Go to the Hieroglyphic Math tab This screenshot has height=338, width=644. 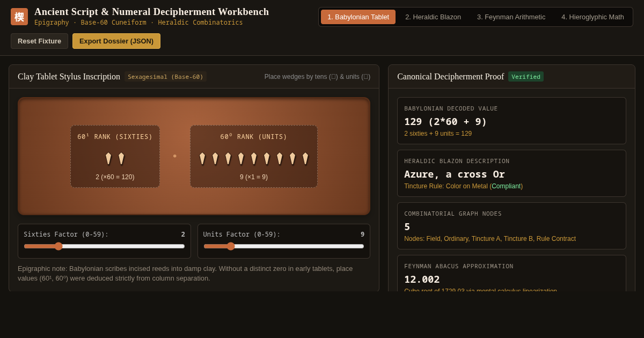point(592,17)
